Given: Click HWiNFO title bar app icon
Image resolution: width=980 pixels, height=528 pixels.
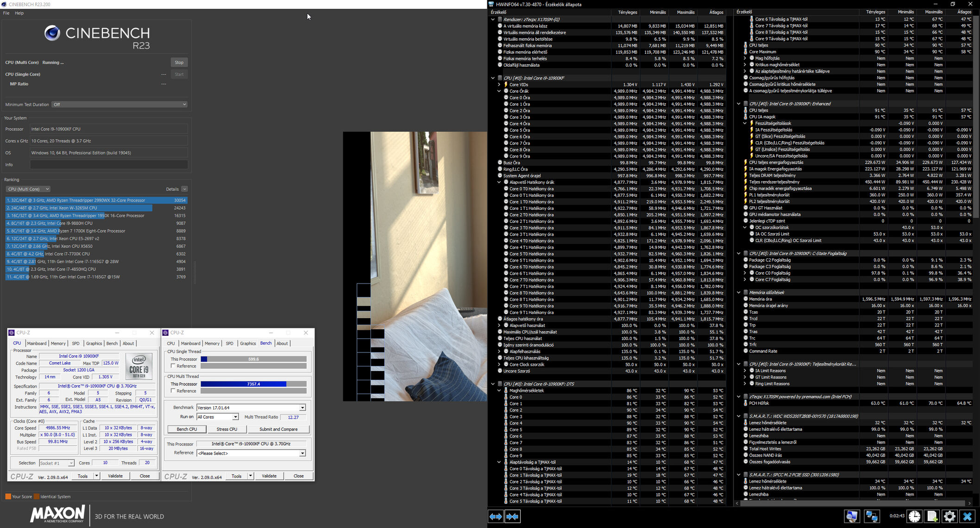Looking at the screenshot, I should pos(491,4).
